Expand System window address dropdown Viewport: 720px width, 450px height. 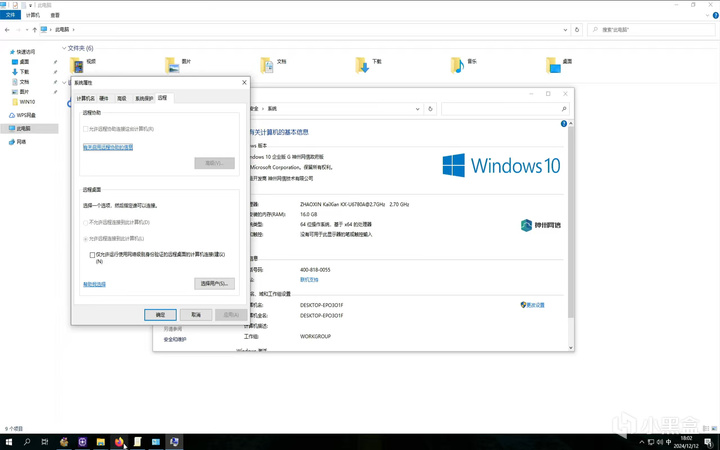tap(417, 109)
